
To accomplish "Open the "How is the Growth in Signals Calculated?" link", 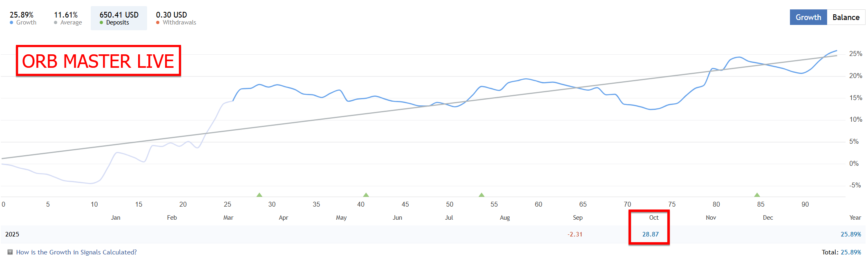I will pyautogui.click(x=76, y=252).
